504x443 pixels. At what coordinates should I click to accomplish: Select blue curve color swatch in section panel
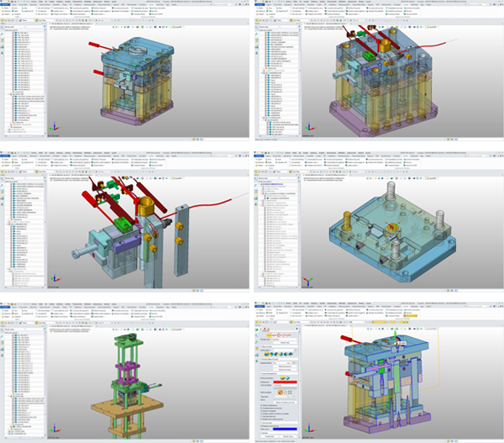(285, 430)
